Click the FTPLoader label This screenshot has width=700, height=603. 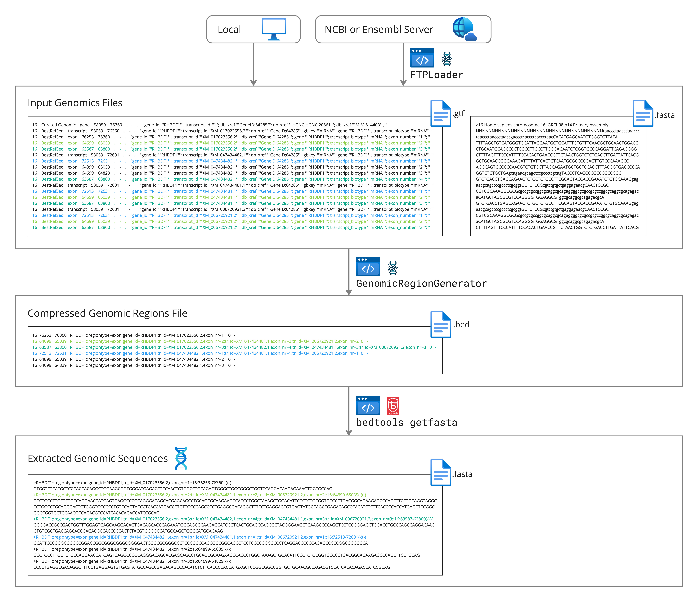pyautogui.click(x=436, y=75)
